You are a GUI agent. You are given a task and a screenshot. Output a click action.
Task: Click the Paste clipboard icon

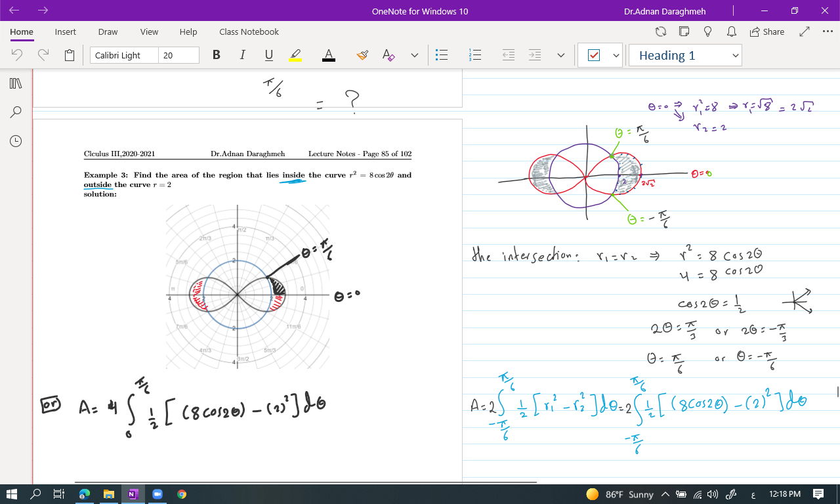tap(70, 55)
